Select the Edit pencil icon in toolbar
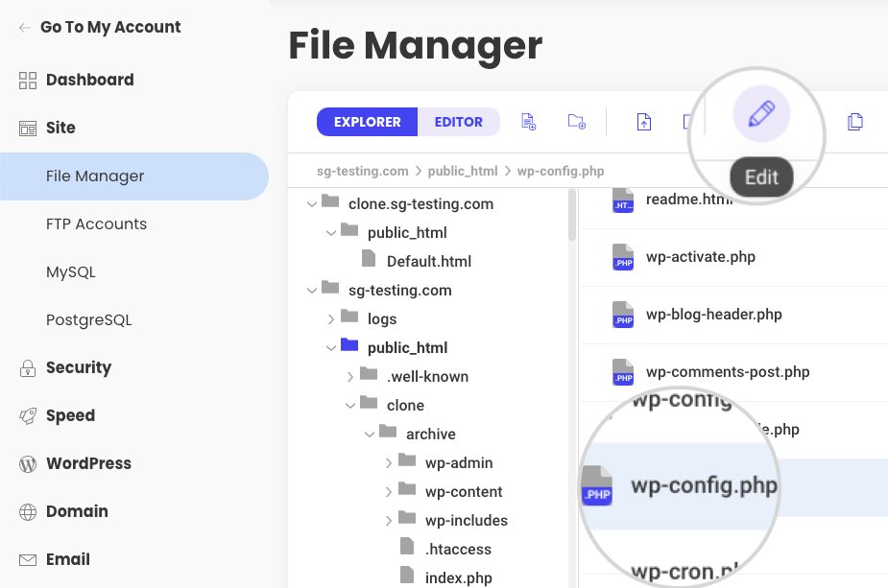This screenshot has height=588, width=888. pyautogui.click(x=759, y=113)
